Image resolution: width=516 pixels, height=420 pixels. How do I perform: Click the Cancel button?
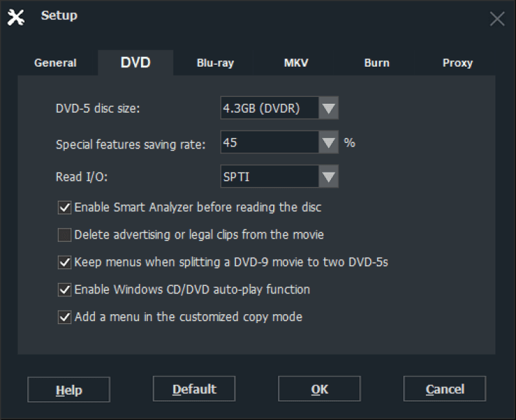444,390
